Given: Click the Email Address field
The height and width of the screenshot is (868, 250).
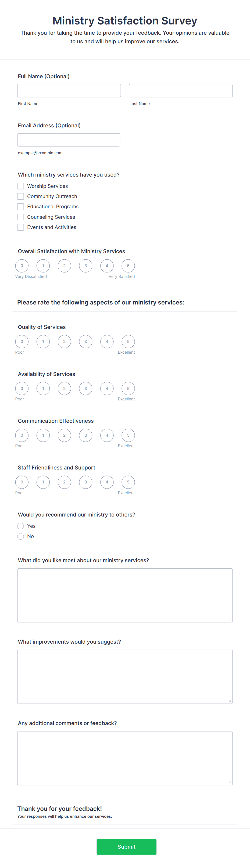Looking at the screenshot, I should (69, 139).
